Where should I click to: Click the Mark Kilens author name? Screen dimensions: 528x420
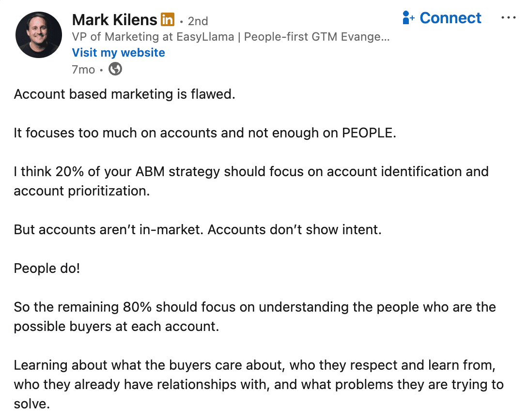click(x=114, y=20)
